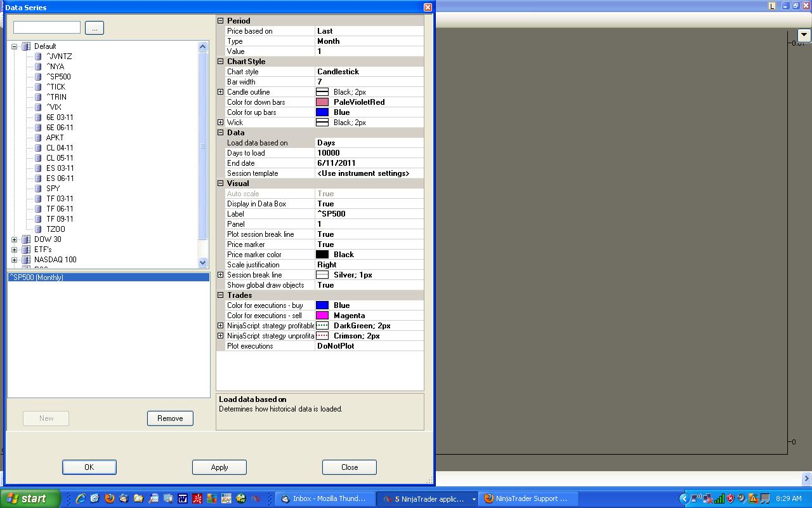Remove the selected data series

click(x=170, y=418)
